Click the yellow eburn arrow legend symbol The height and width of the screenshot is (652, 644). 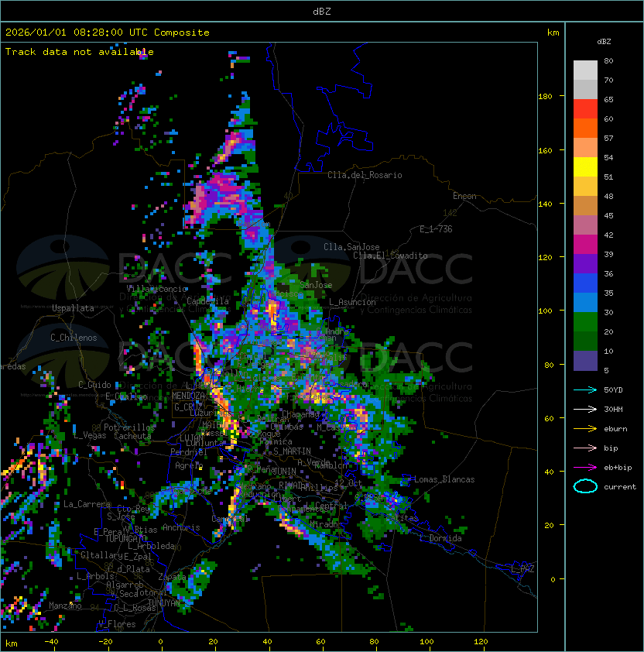(585, 429)
